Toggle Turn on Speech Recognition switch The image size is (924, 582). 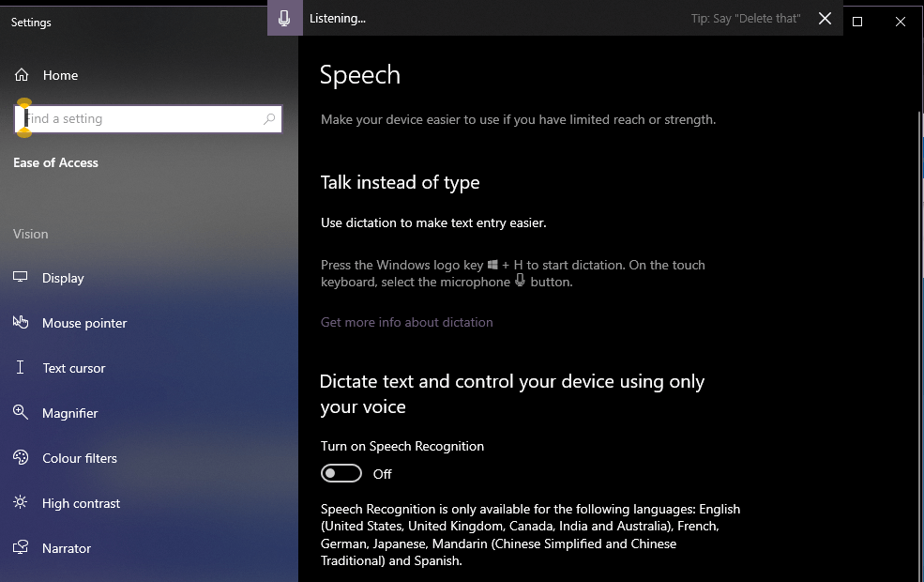341,473
